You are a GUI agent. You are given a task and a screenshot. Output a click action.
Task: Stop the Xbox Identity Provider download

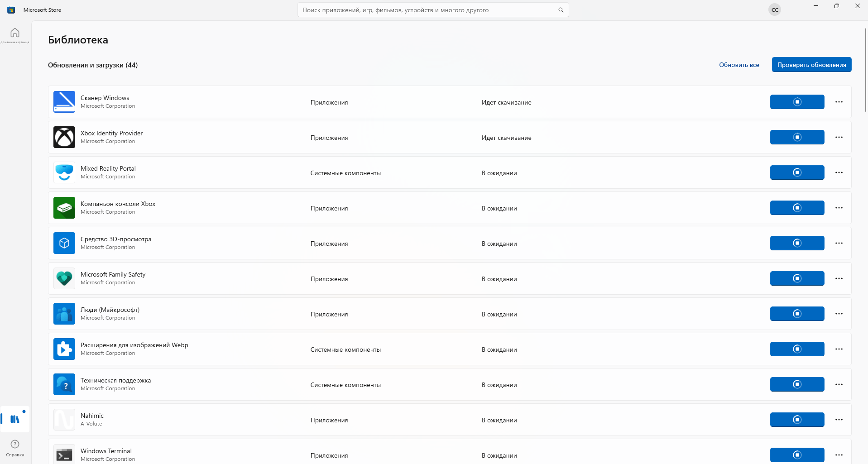click(797, 137)
